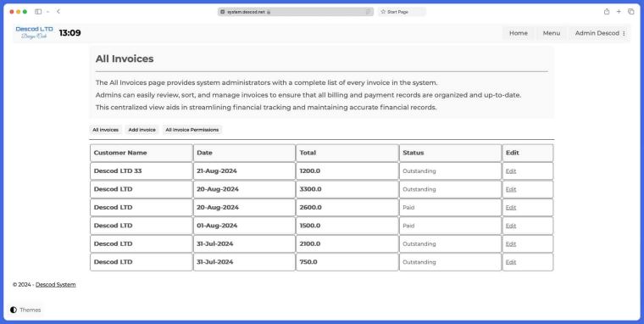Select the 2600.0 total cell
This screenshot has width=644, height=324.
[x=347, y=208]
